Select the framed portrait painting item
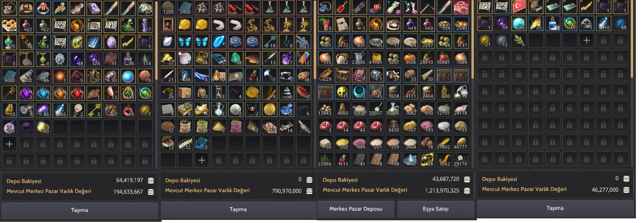The height and width of the screenshot is (223, 644). point(168,25)
